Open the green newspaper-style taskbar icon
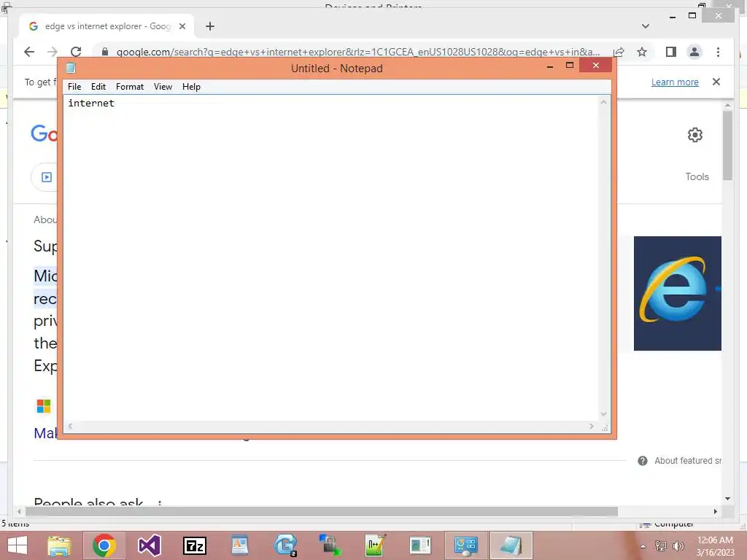 tap(420, 545)
